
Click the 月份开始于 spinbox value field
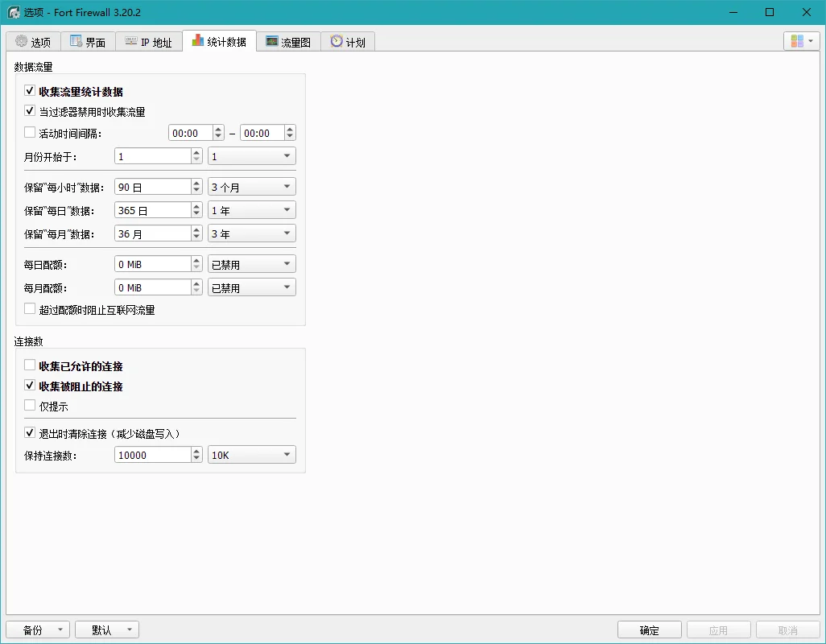(x=153, y=156)
